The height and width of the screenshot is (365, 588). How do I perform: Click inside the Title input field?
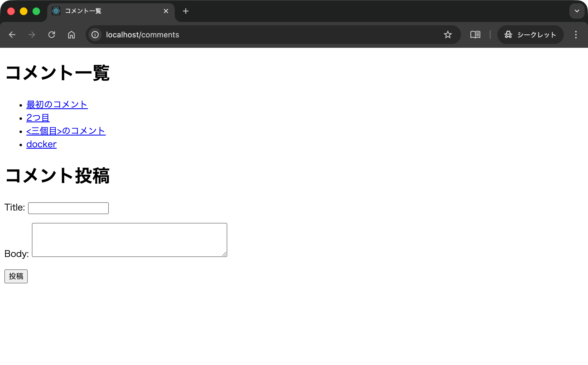(x=68, y=208)
